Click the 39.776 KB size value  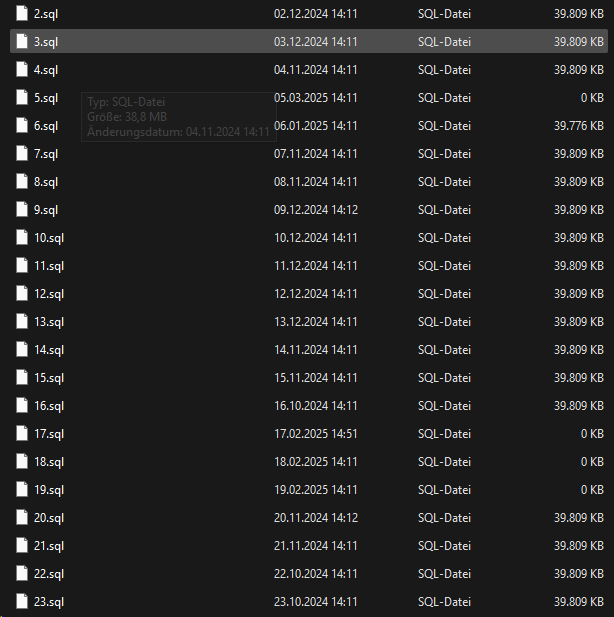coord(579,126)
